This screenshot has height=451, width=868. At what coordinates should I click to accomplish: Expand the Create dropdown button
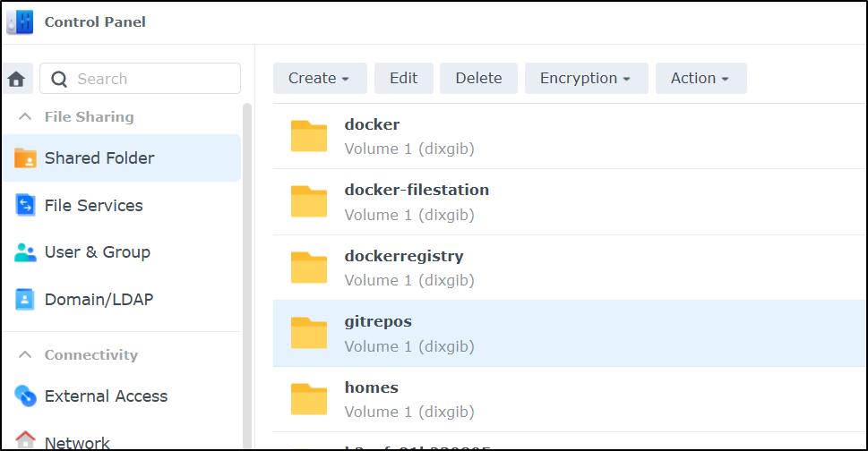point(320,79)
